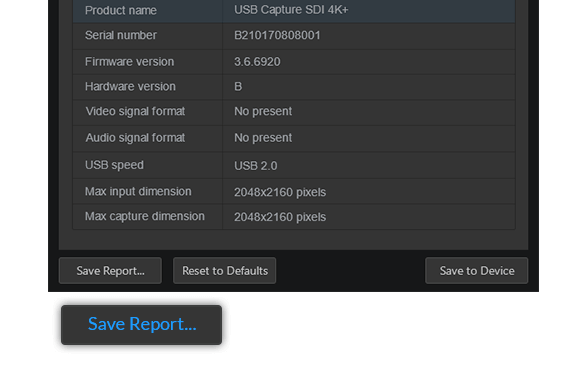Screen dimensions: 585x389
Task: Select the Max input dimension label
Action: [x=138, y=191]
